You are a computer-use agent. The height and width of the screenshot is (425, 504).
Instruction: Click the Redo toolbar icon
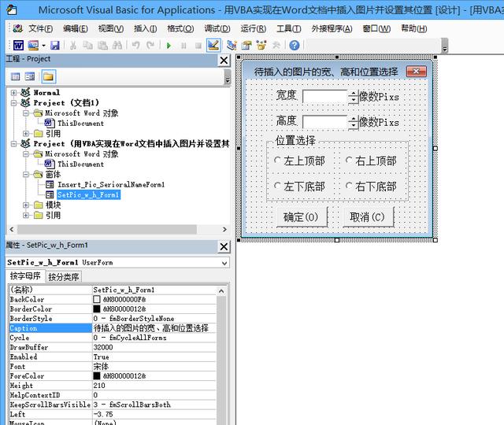pos(150,46)
